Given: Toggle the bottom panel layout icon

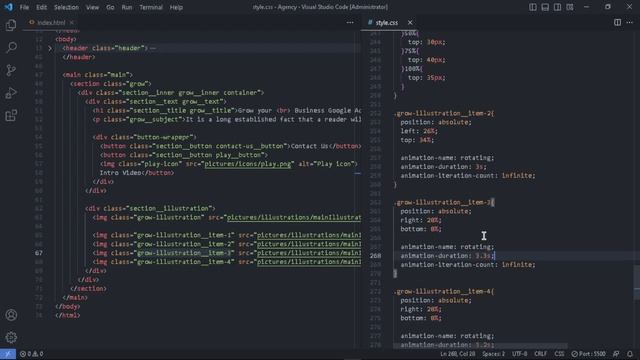Looking at the screenshot, I should pos(545,7).
